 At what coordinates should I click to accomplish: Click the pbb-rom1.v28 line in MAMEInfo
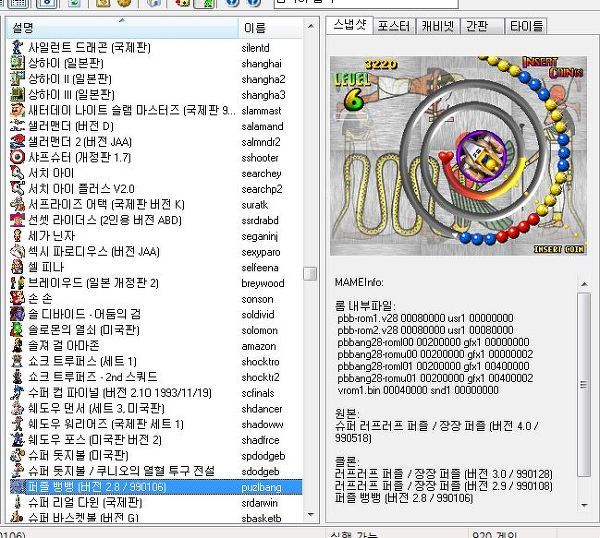click(x=425, y=318)
